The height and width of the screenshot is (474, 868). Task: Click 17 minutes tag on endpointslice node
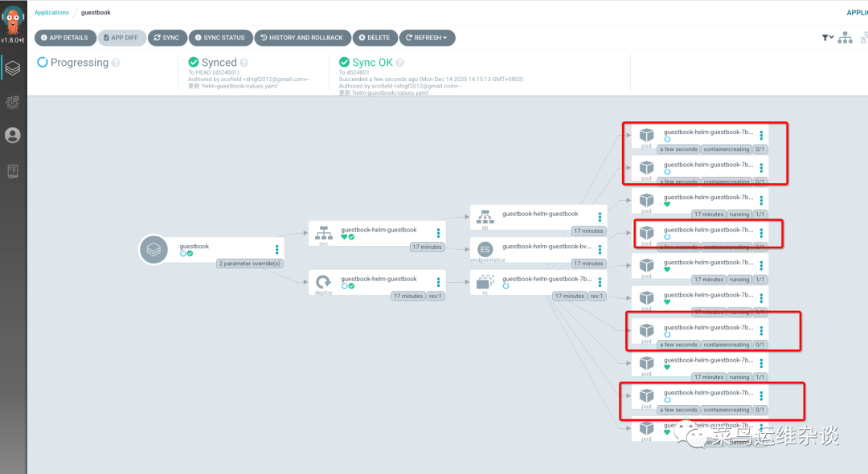click(588, 264)
